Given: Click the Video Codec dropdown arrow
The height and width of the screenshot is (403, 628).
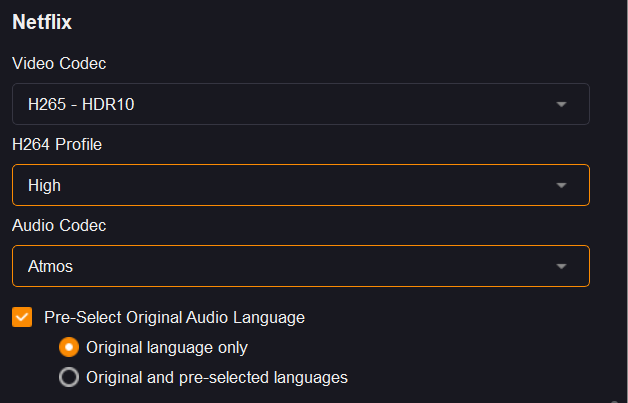Looking at the screenshot, I should point(561,104).
